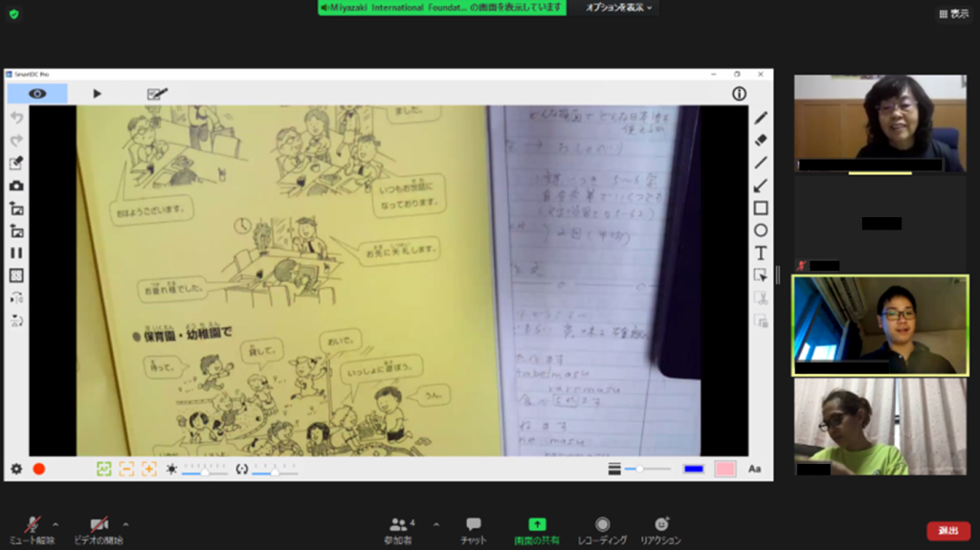The width and height of the screenshot is (980, 550).
Task: Click the rotation icon in bottom toolbar
Action: click(241, 469)
